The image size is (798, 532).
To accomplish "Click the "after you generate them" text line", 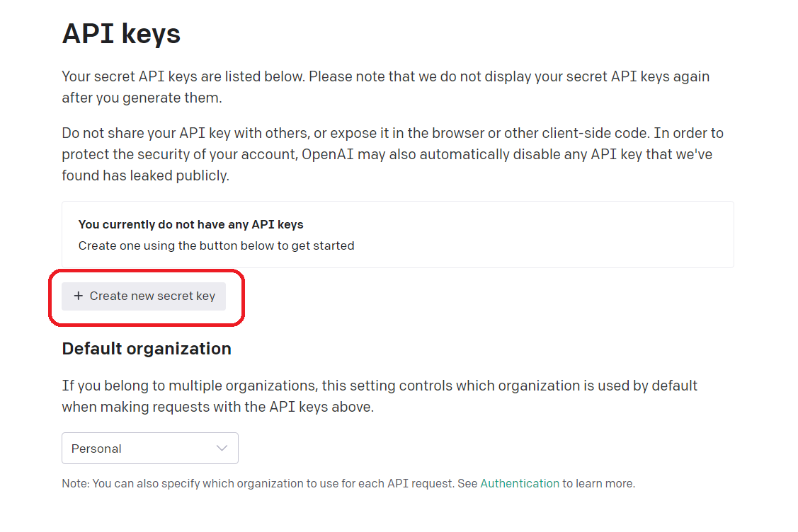I will 142,98.
